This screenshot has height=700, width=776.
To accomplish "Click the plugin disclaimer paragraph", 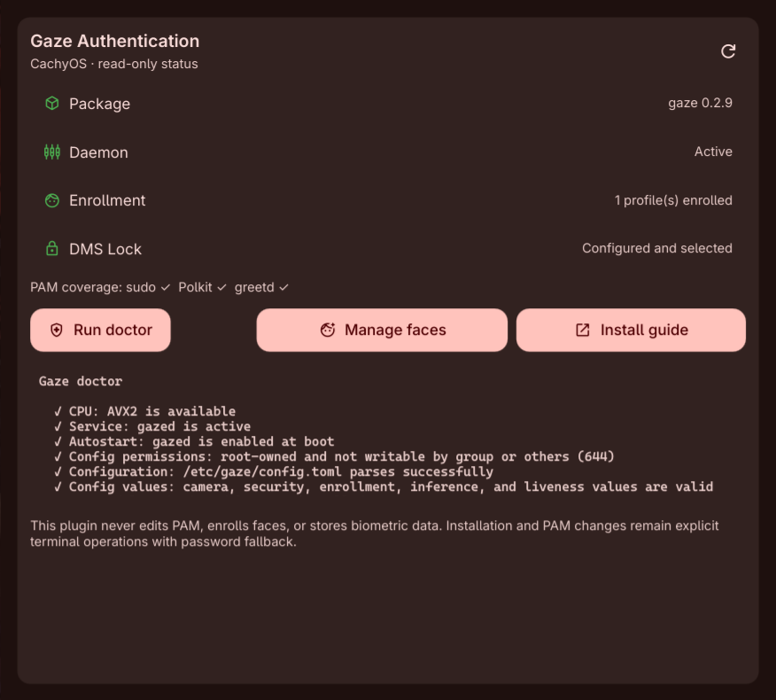I will point(374,533).
